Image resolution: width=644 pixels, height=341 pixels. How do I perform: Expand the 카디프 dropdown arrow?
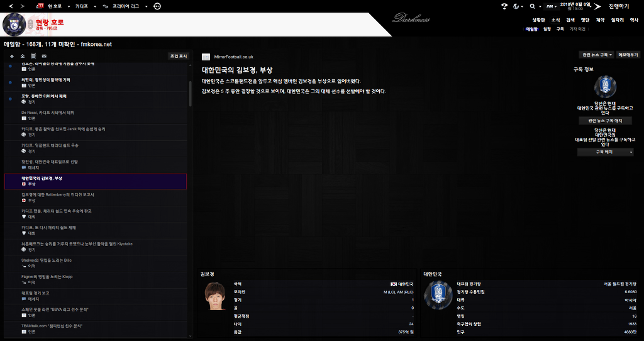[95, 6]
